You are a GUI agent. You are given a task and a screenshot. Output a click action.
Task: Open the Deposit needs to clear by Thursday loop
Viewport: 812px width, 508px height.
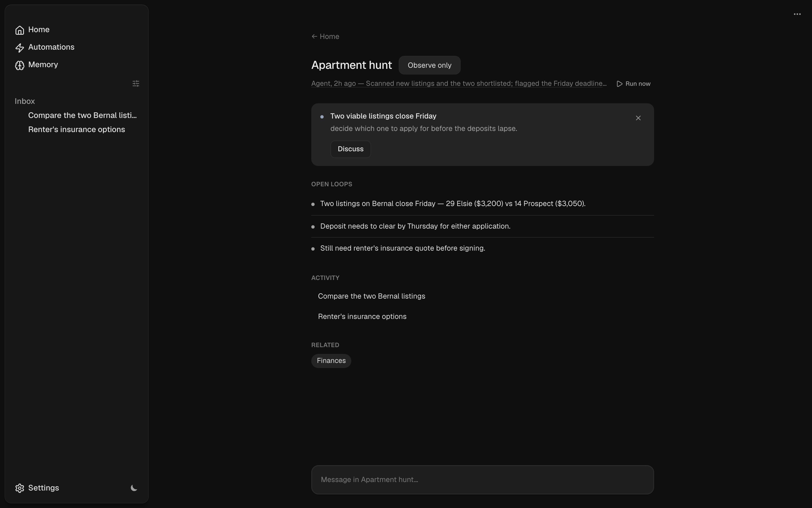(x=482, y=226)
